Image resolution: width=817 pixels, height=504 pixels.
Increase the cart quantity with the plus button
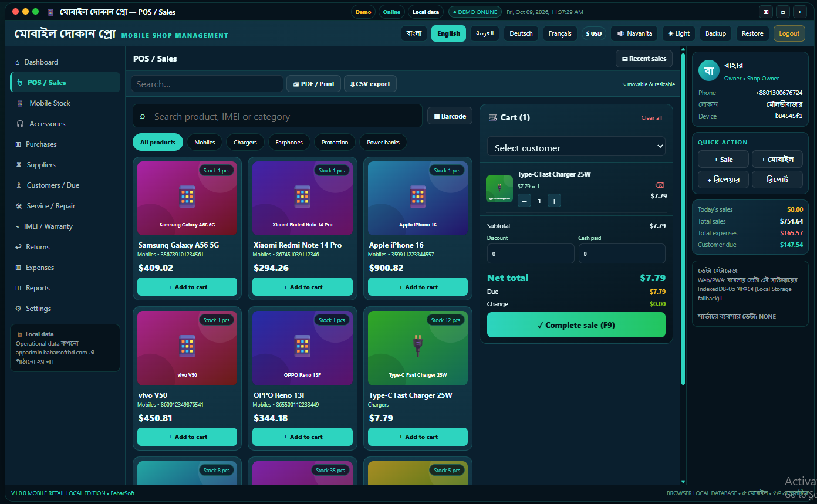point(554,201)
